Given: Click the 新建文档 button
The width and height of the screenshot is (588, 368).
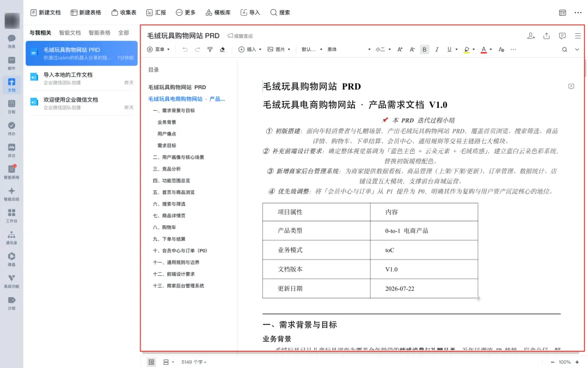Looking at the screenshot, I should [45, 13].
